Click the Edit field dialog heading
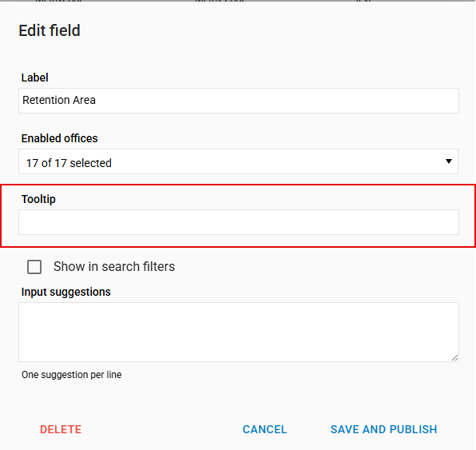Screen dimensions: 476x450 tap(50, 30)
